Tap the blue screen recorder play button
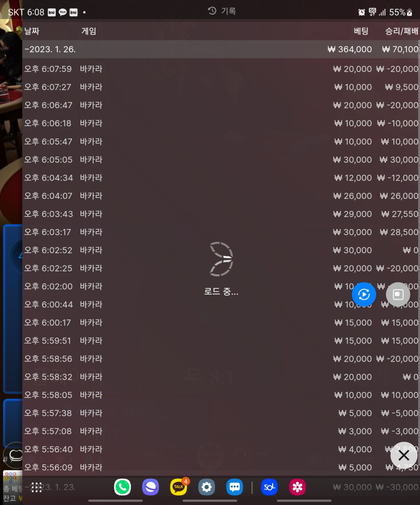420x505 pixels. [x=364, y=295]
